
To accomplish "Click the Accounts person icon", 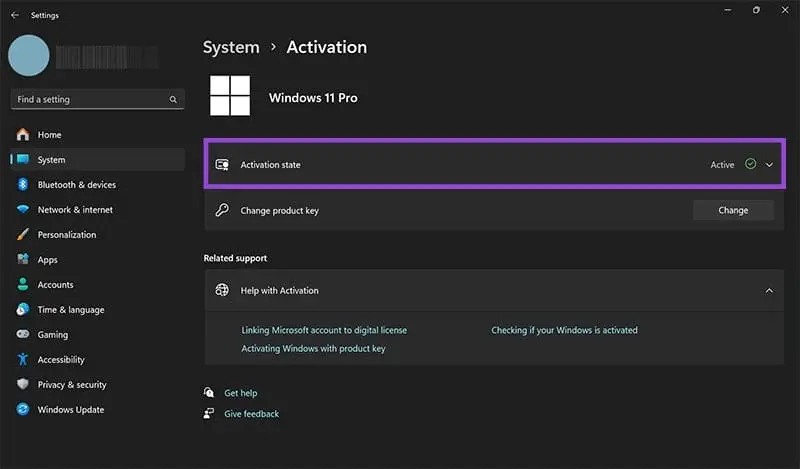I will pos(23,284).
